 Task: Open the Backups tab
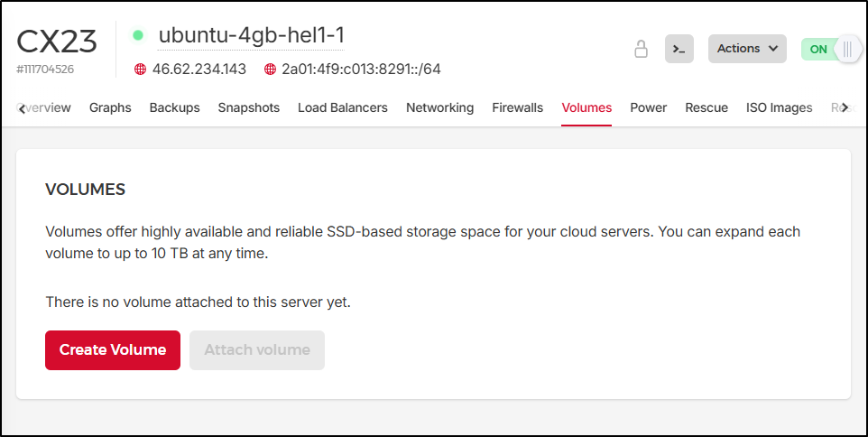click(174, 107)
